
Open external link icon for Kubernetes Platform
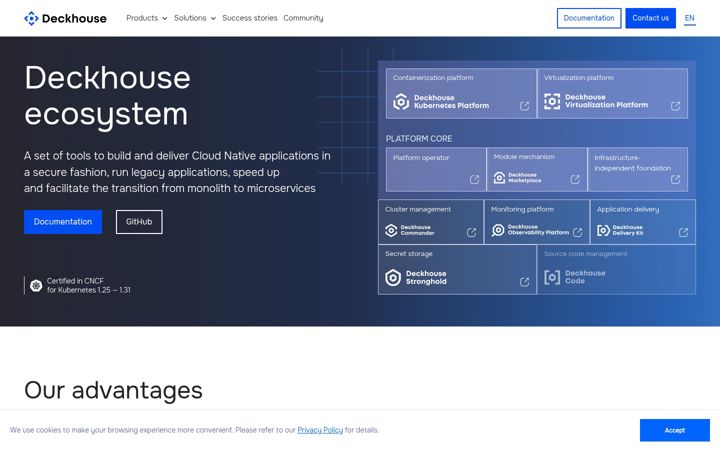point(524,106)
